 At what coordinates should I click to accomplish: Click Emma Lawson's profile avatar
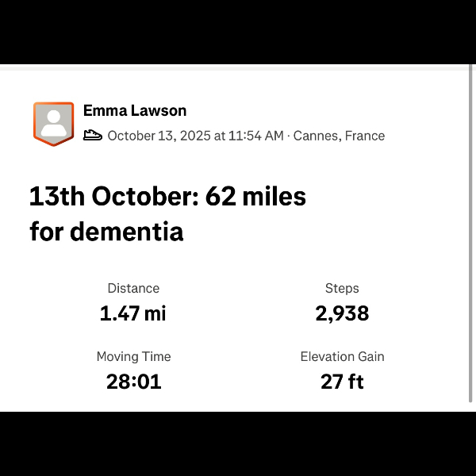point(53,123)
